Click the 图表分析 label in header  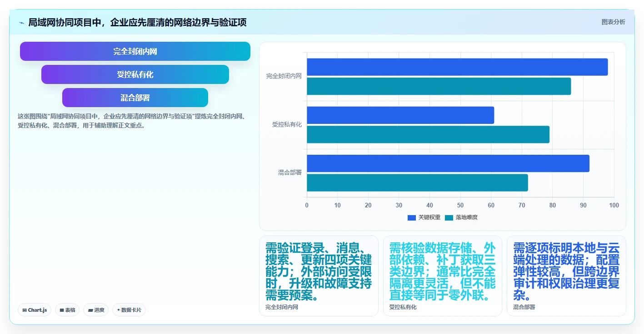(x=613, y=22)
